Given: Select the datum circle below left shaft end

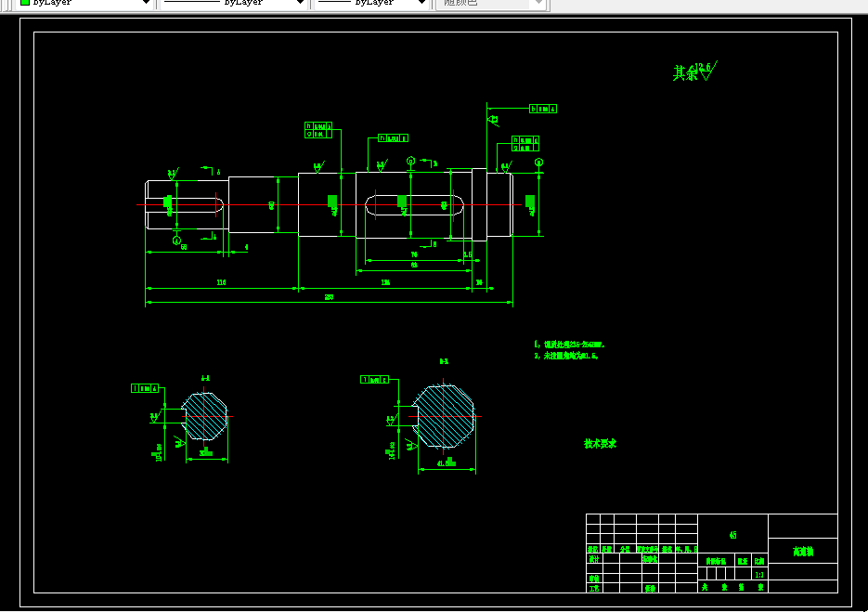Looking at the screenshot, I should [x=176, y=241].
